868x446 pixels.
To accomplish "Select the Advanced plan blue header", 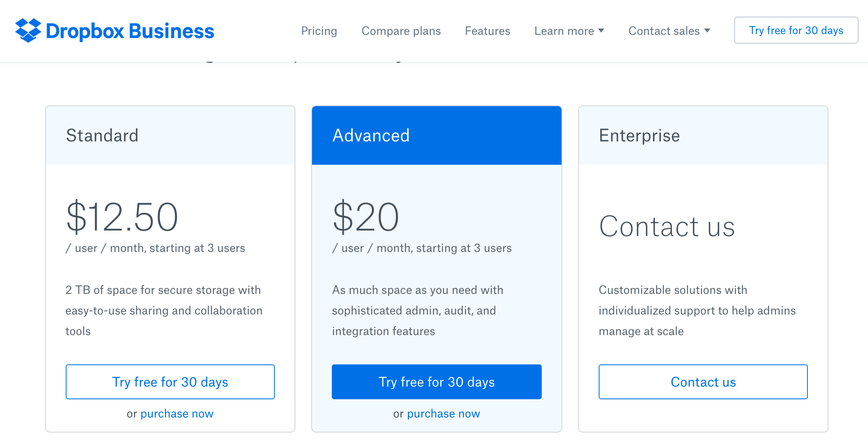I will pos(371,135).
